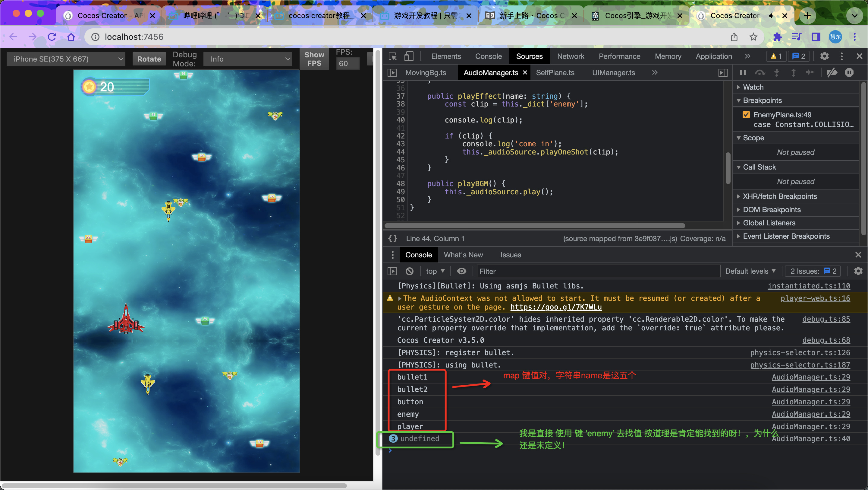868x490 pixels.
Task: Open the goo.gl/7K7WLu warning link
Action: coord(556,307)
